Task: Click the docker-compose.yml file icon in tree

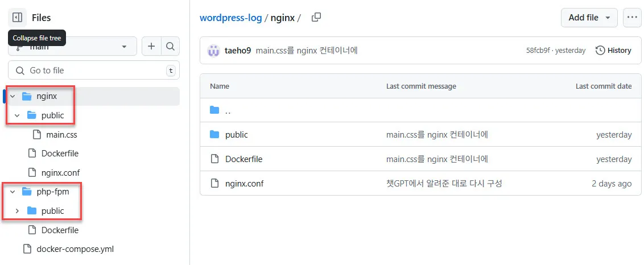Action: click(x=27, y=249)
